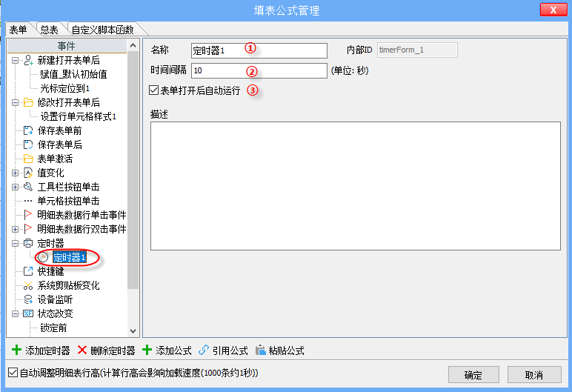The width and height of the screenshot is (572, 392).
Task: Click the 明细表数据行单击事件 flag icon
Action: tap(28, 215)
